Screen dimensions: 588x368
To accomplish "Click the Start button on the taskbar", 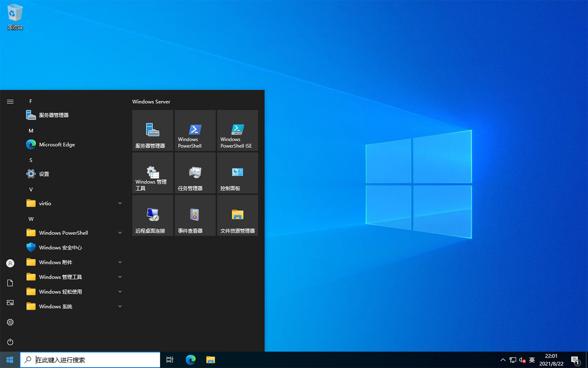I will pos(10,360).
